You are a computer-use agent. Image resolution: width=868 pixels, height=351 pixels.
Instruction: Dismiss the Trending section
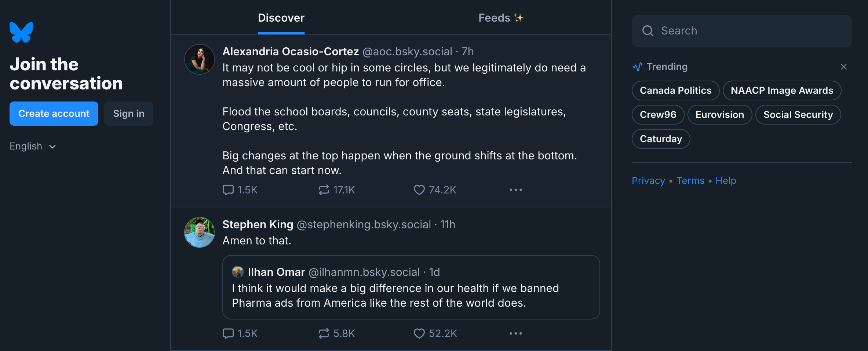coord(843,67)
